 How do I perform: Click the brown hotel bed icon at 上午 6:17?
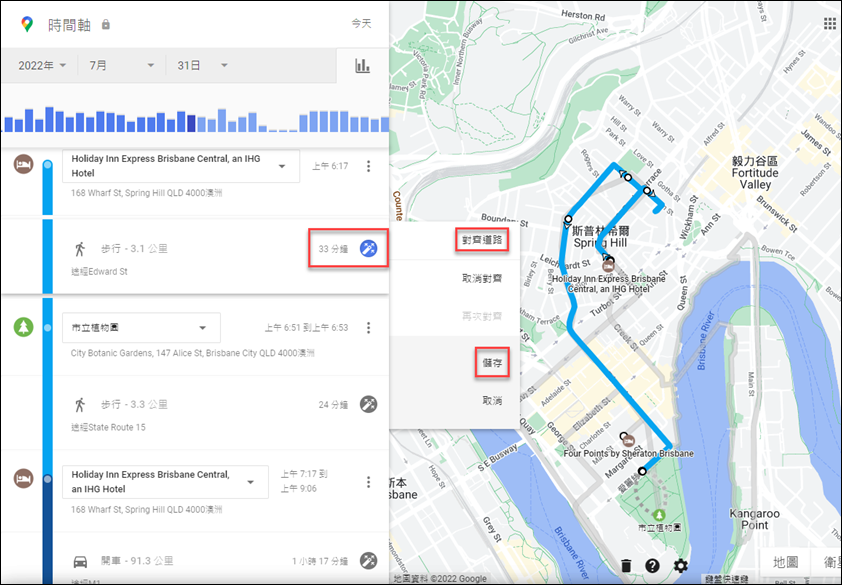pos(24,163)
